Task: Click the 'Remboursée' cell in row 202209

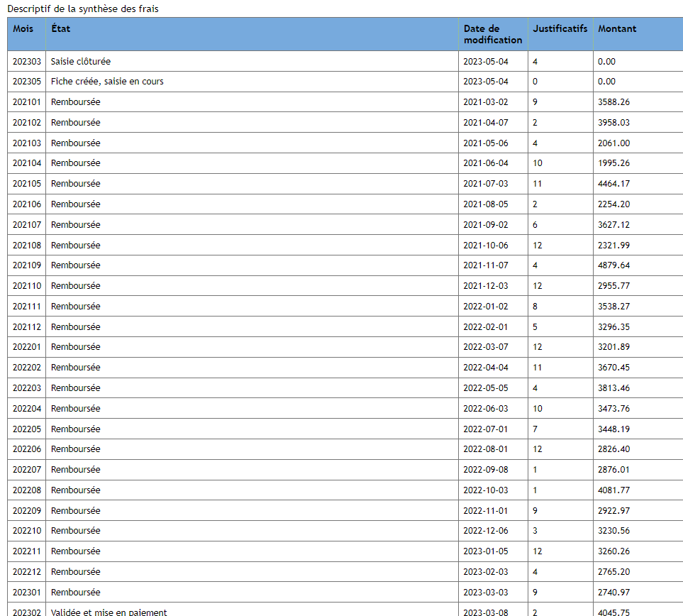Action: click(x=252, y=510)
